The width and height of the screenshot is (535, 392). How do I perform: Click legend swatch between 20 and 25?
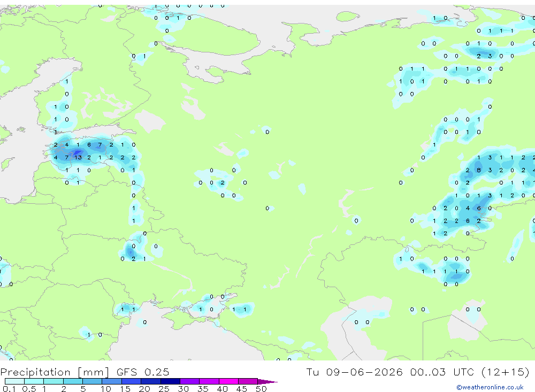coord(150,381)
